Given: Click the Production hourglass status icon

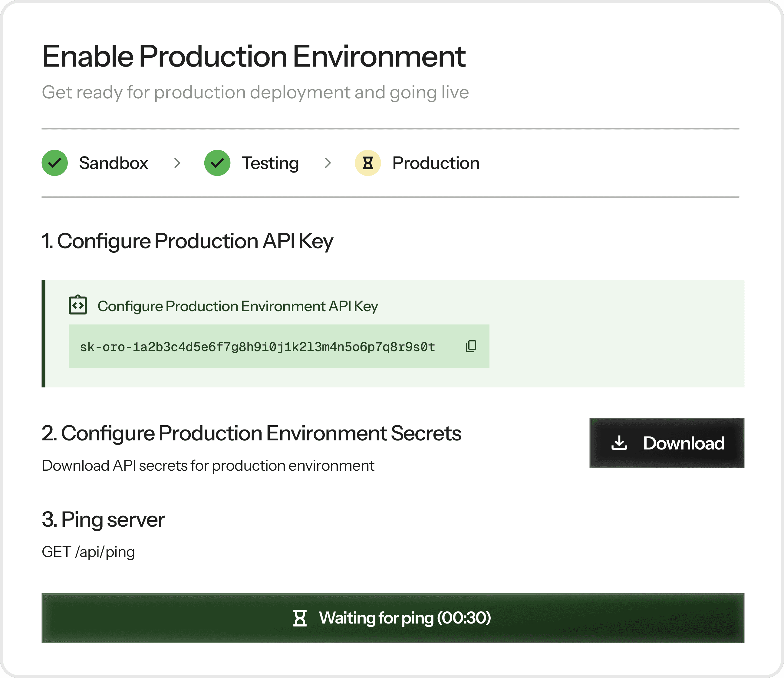Looking at the screenshot, I should click(x=367, y=163).
